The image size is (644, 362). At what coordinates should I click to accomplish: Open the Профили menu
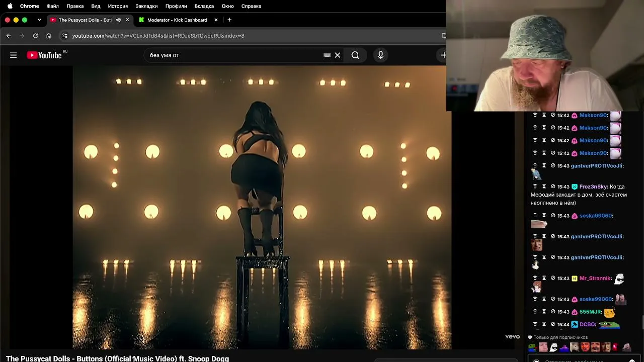coord(176,6)
